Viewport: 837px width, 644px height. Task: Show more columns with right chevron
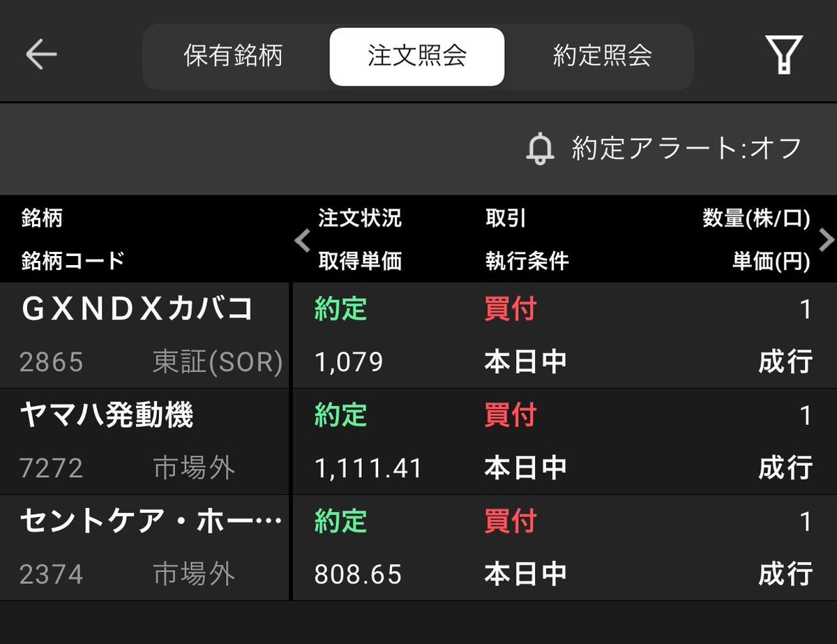coord(827,240)
